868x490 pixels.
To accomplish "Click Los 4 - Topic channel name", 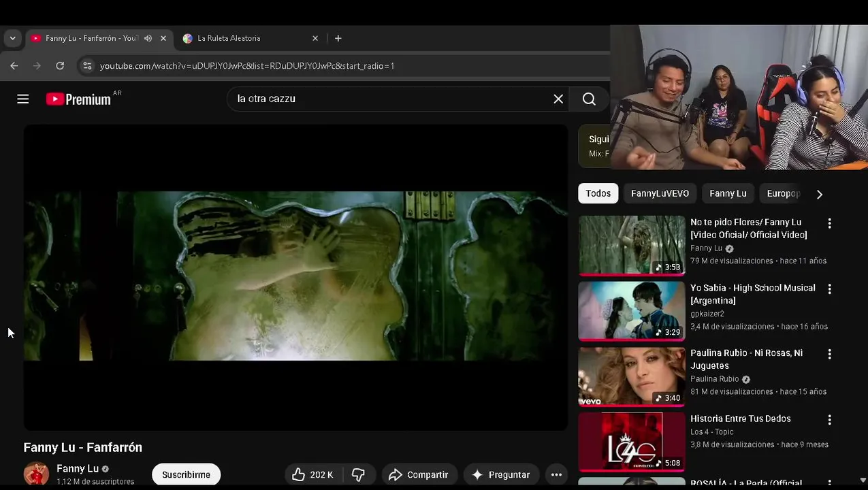I will (x=712, y=432).
